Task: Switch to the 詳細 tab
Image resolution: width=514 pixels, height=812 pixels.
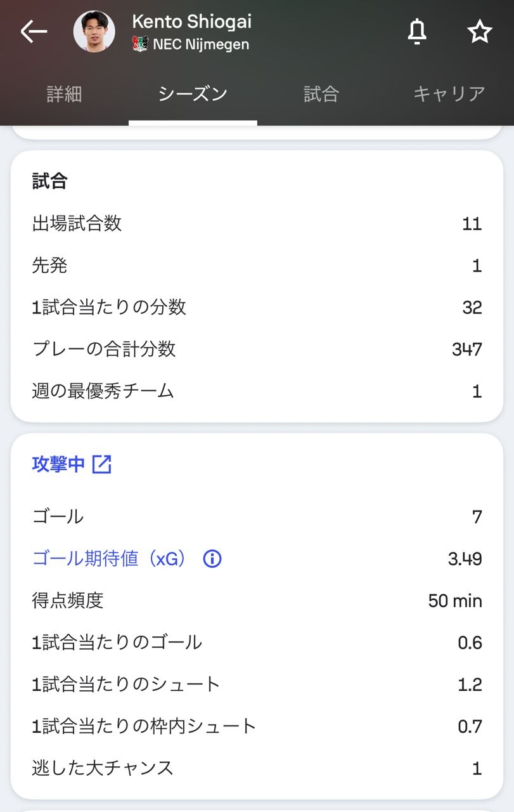Action: (x=64, y=94)
